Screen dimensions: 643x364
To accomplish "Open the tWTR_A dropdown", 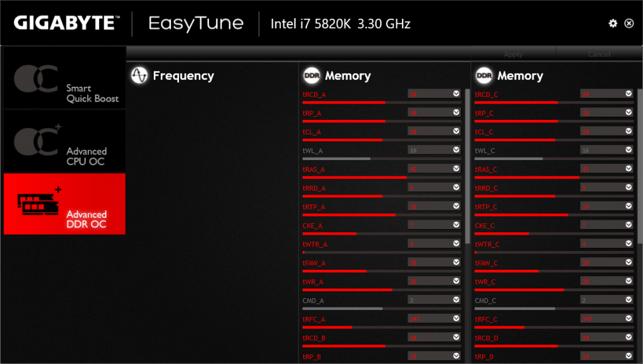I will tap(456, 244).
